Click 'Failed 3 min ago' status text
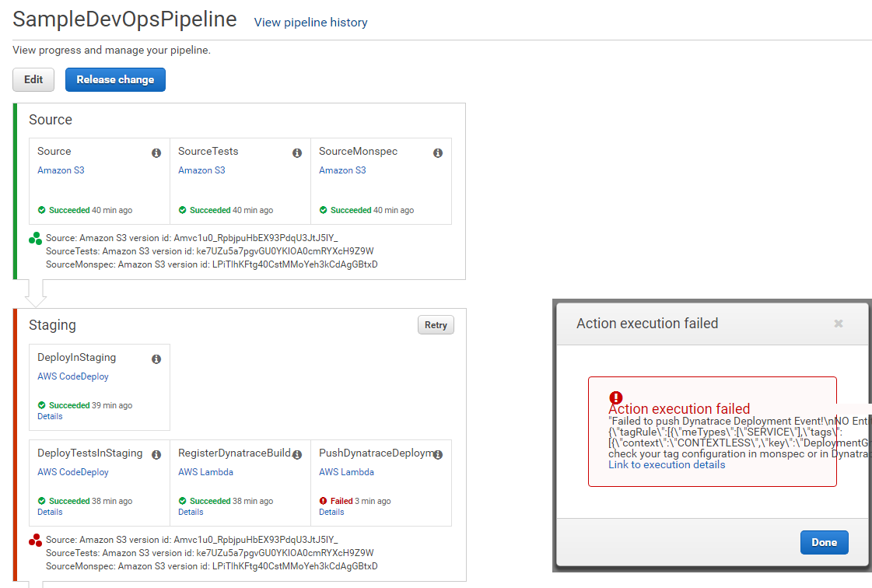The image size is (872, 588). click(360, 501)
